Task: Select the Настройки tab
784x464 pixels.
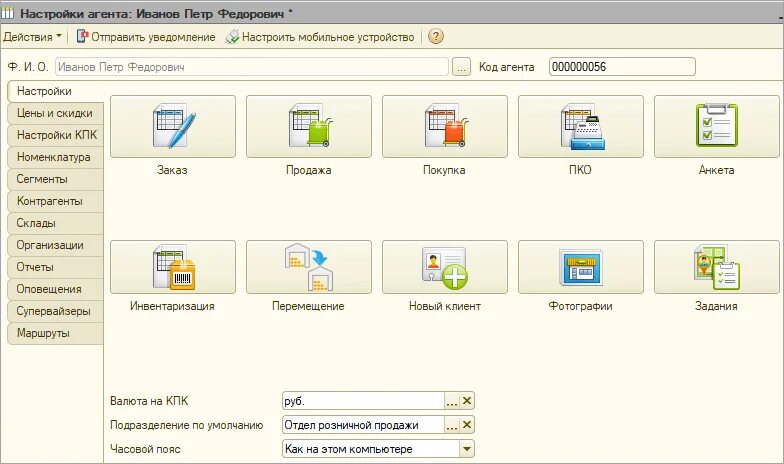Action: pyautogui.click(x=55, y=91)
